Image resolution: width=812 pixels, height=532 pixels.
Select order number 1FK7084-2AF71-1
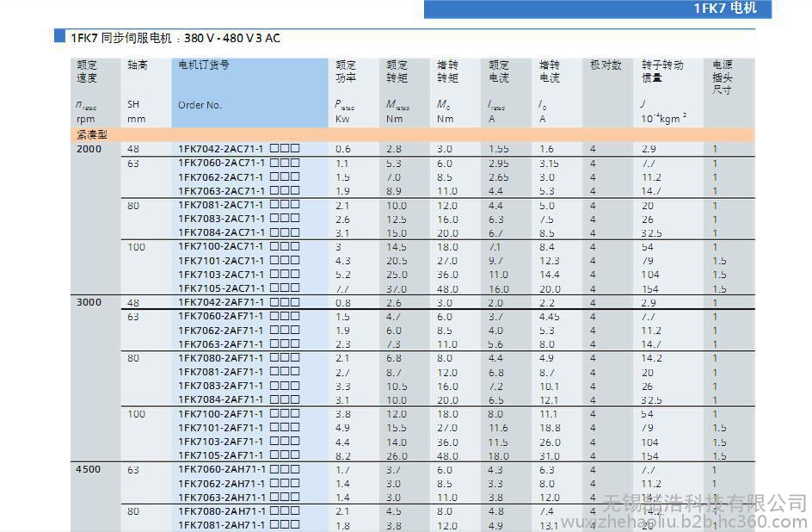(220, 400)
